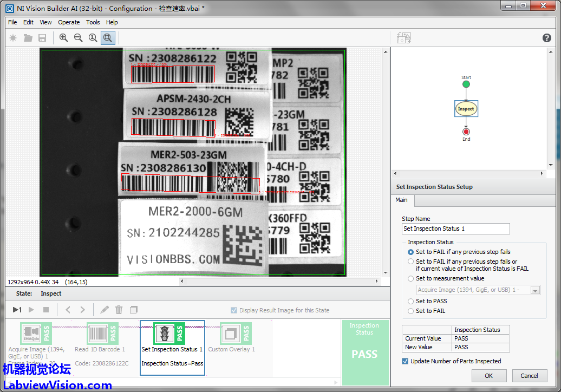Click in the Step Name input field

456,228
